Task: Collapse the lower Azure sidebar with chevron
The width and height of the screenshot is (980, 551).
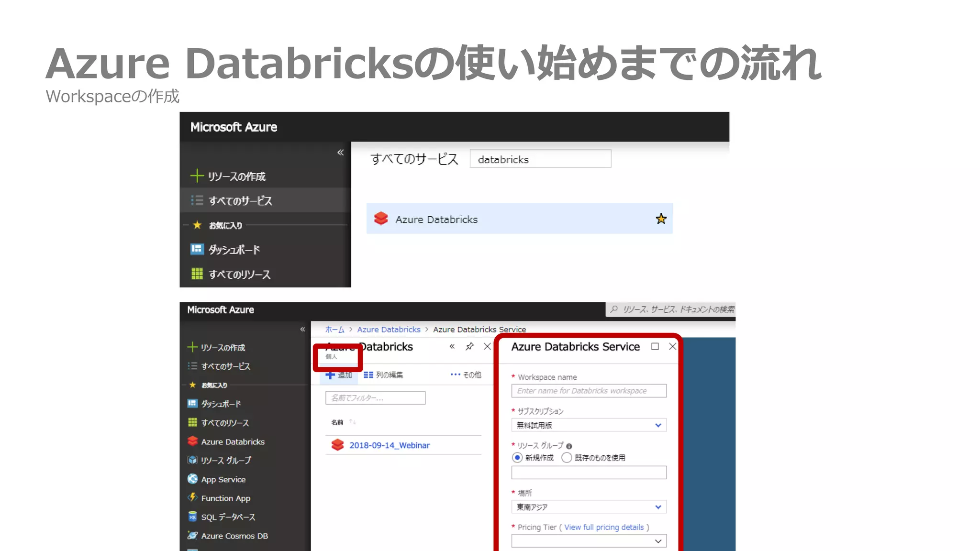Action: coord(302,329)
